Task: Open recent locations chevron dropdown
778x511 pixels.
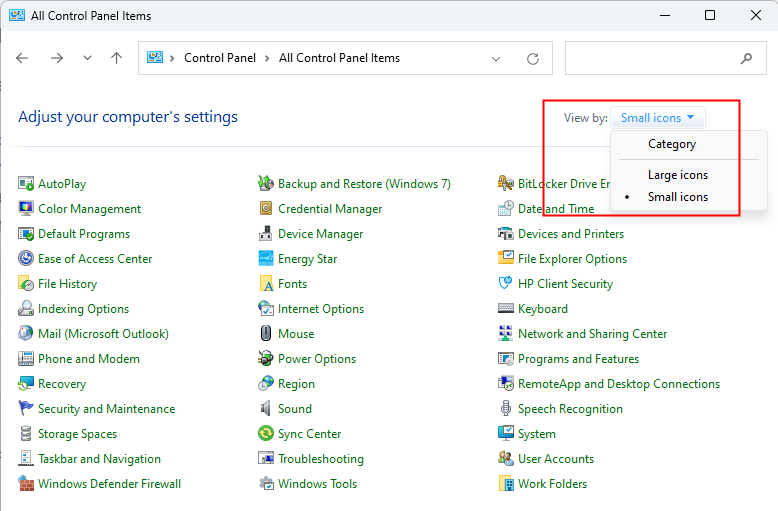Action: [x=87, y=58]
